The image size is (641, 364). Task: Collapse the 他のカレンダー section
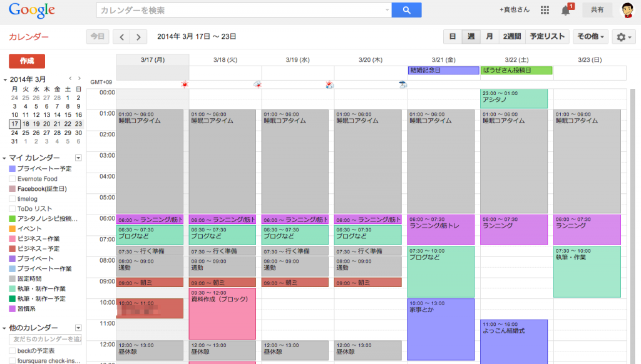pos(5,328)
